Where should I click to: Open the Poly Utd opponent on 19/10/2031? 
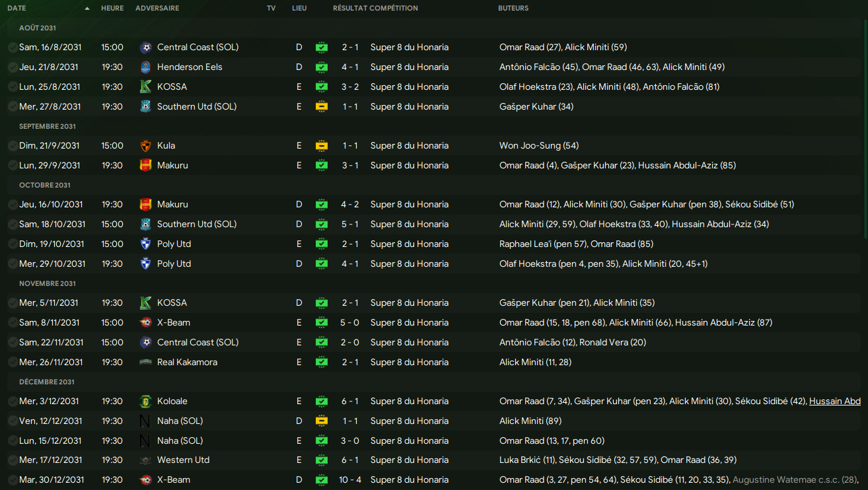point(174,244)
